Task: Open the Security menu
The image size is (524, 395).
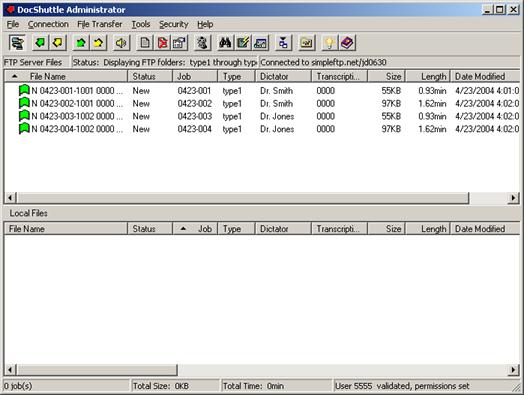Action: [x=173, y=24]
